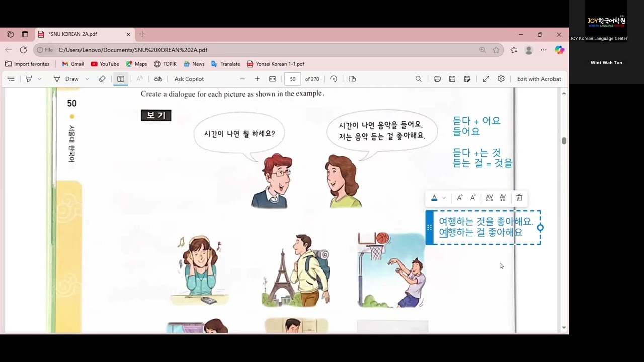Print the PDF using printer icon

pos(437,79)
